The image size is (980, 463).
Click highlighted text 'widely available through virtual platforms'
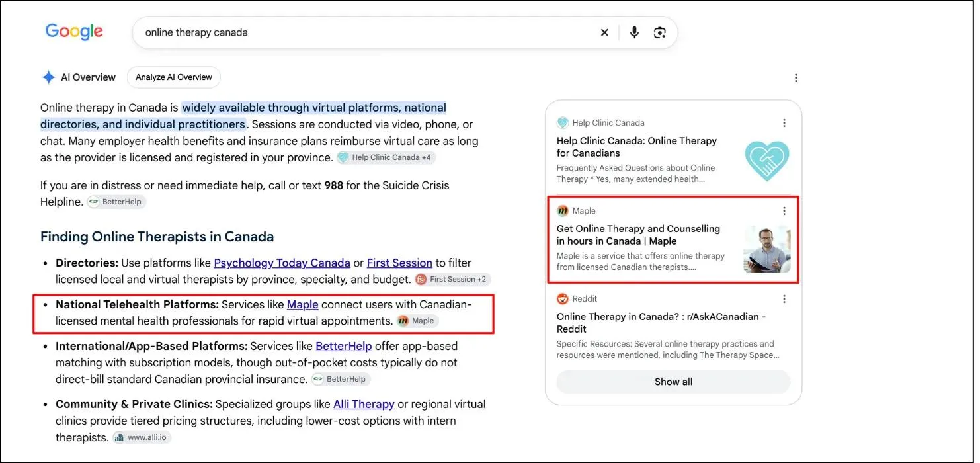pos(292,108)
